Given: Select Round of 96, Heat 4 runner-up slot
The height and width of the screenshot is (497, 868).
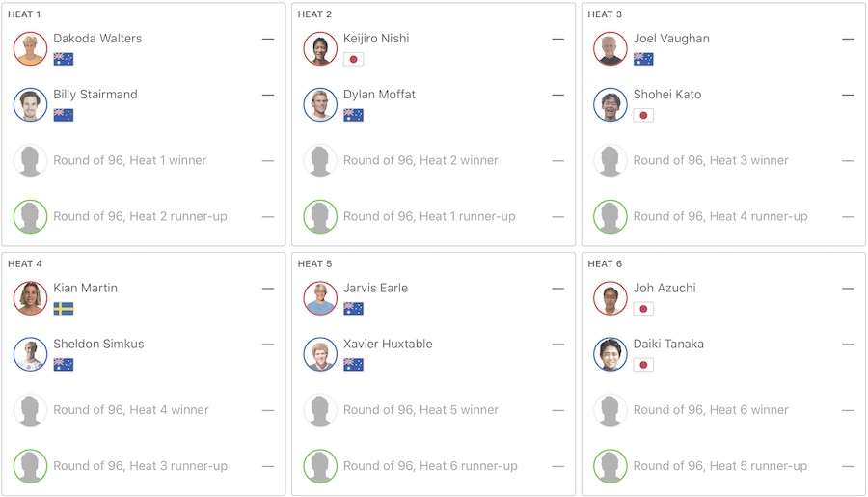Looking at the screenshot, I should click(x=719, y=217).
